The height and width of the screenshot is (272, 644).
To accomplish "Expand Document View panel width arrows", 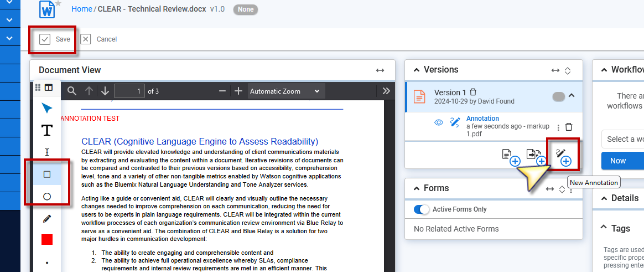I will pyautogui.click(x=380, y=70).
